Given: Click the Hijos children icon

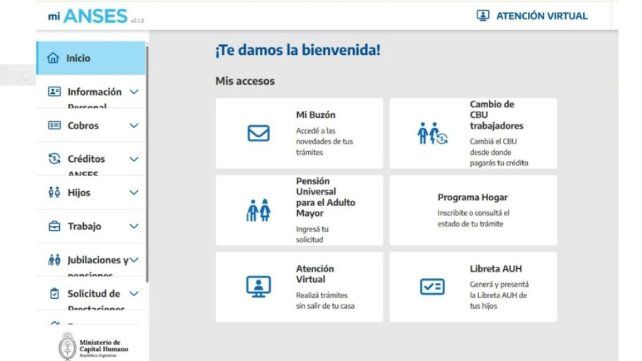Looking at the screenshot, I should point(54,192).
